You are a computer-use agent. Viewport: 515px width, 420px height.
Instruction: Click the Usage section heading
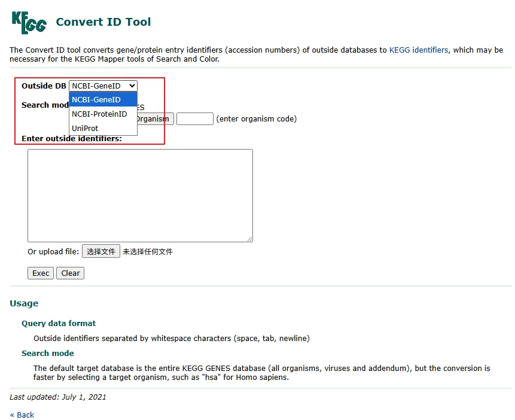24,303
